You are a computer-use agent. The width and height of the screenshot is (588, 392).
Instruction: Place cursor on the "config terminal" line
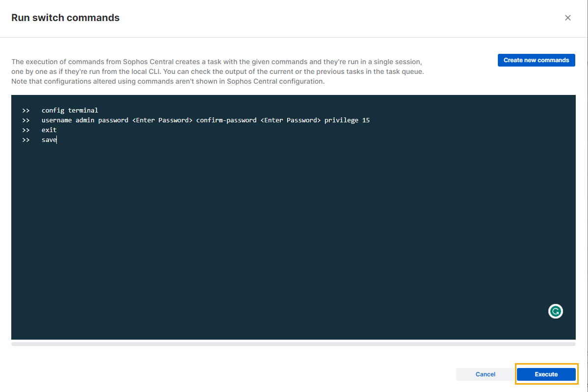[70, 111]
